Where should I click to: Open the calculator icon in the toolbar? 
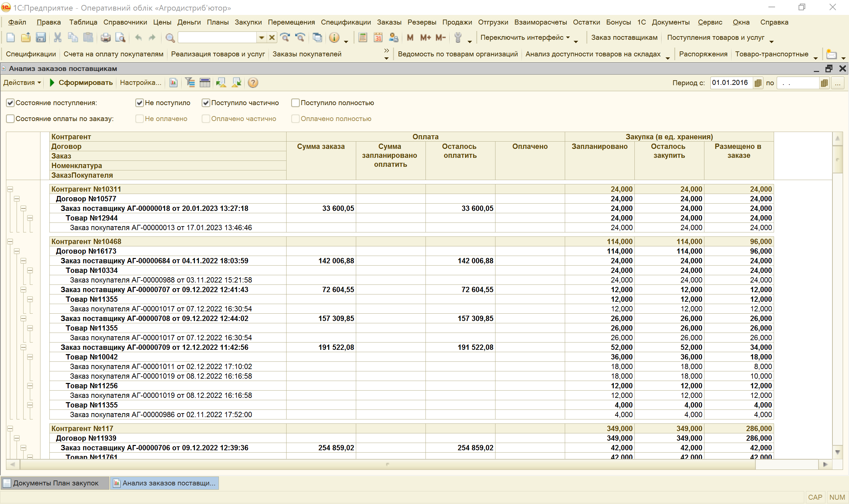(x=363, y=38)
